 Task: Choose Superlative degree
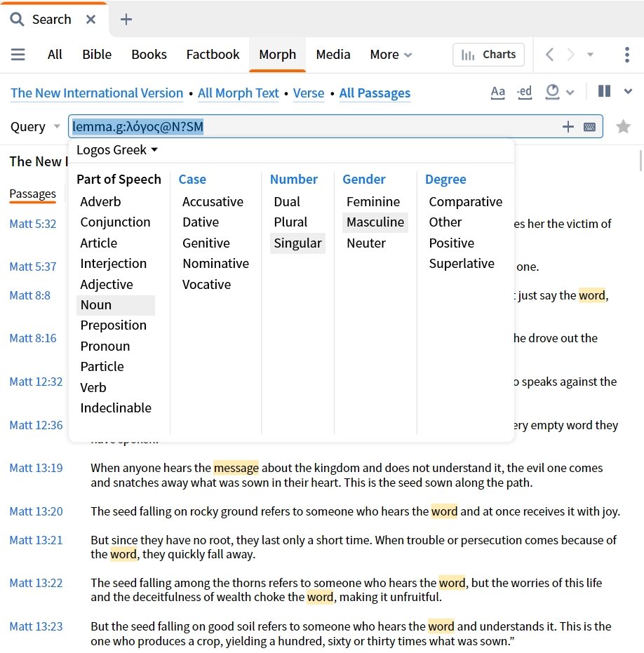coord(462,263)
